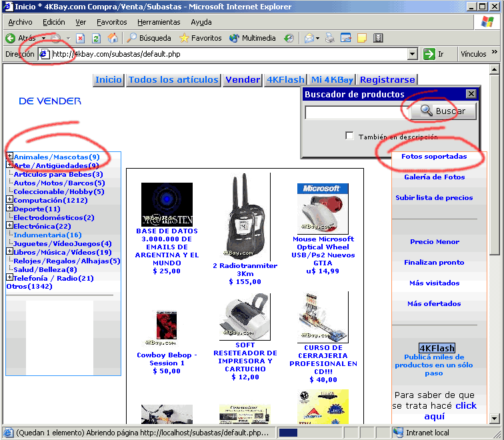This screenshot has height=440, width=504.
Task: Click the vertical scrollbar down arrow
Action: pos(495,418)
